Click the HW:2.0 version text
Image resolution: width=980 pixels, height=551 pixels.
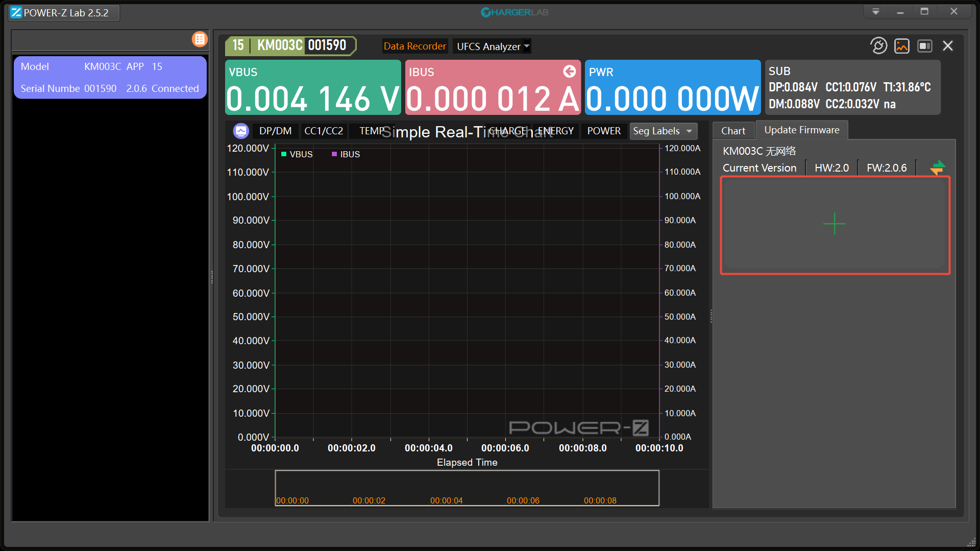click(831, 168)
